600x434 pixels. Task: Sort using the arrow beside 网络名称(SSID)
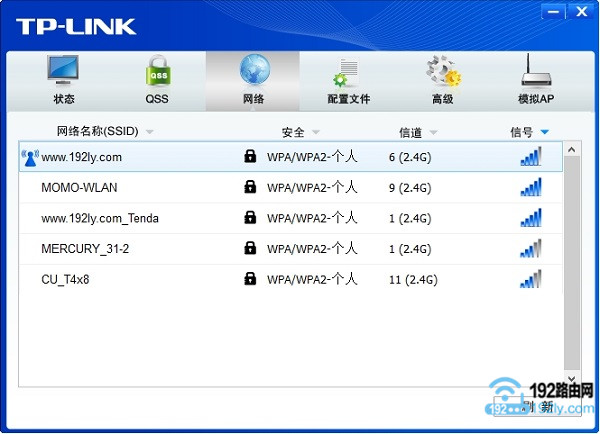(150, 132)
